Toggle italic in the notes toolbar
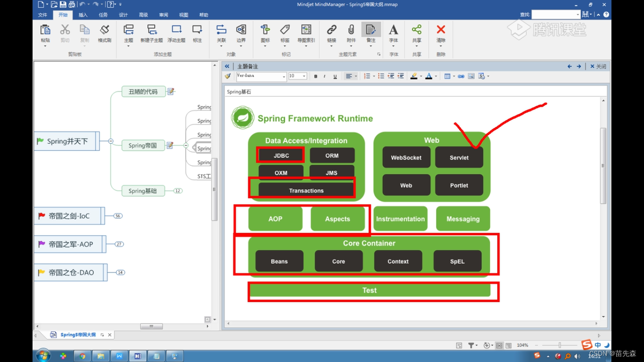Image resolution: width=644 pixels, height=362 pixels. (x=325, y=76)
